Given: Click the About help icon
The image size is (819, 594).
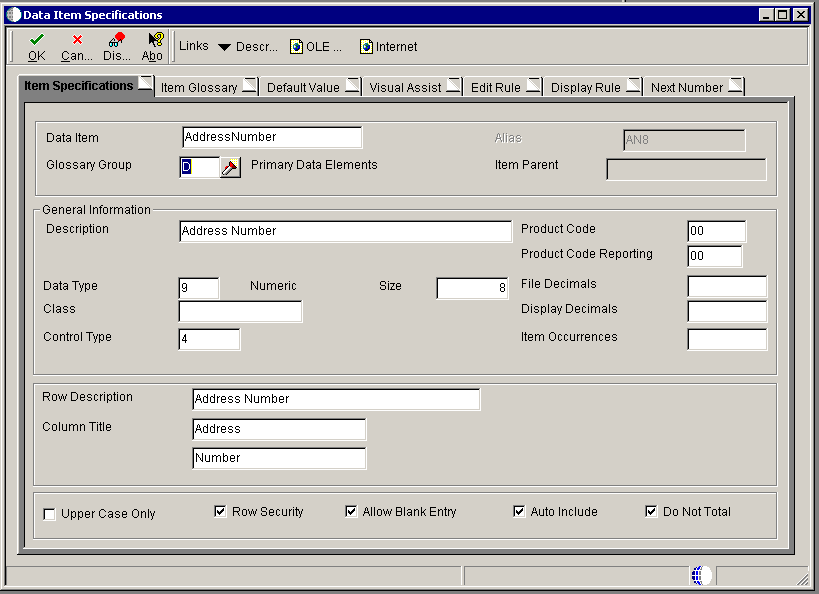Looking at the screenshot, I should [x=154, y=40].
